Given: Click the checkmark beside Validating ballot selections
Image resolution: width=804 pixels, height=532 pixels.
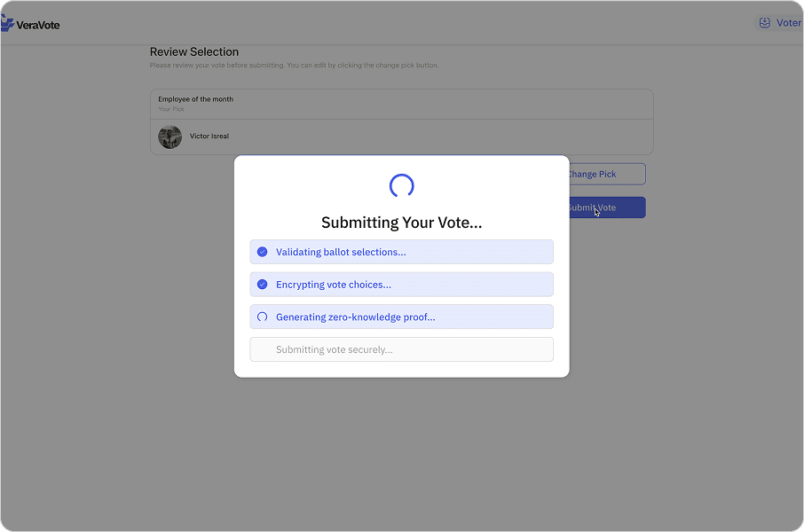Looking at the screenshot, I should [x=262, y=252].
